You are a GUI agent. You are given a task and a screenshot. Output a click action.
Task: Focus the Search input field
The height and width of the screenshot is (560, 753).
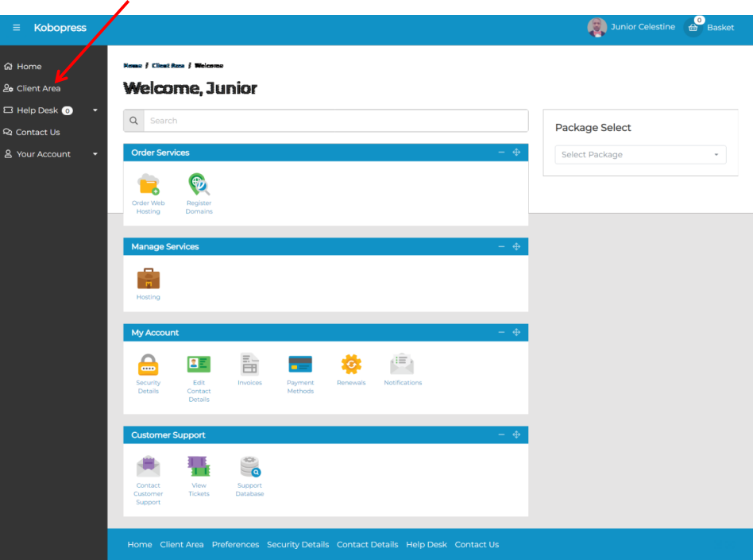336,121
